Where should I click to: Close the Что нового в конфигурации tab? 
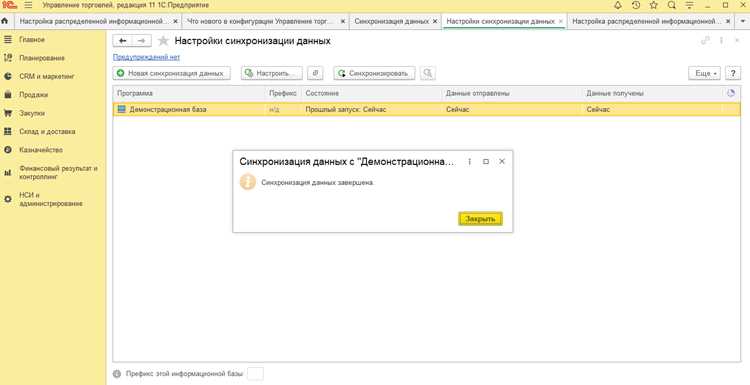pos(342,22)
